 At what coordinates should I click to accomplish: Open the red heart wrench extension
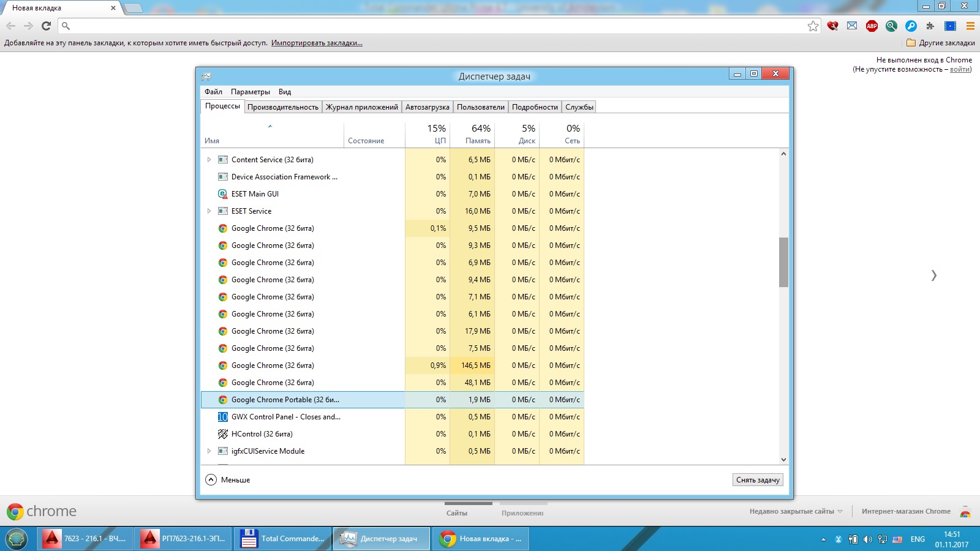coord(832,26)
